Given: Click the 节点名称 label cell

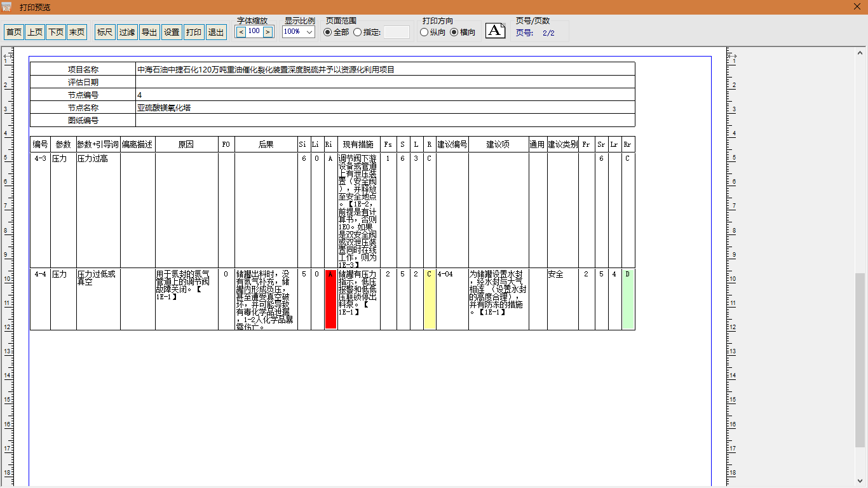Looking at the screenshot, I should pos(83,107).
